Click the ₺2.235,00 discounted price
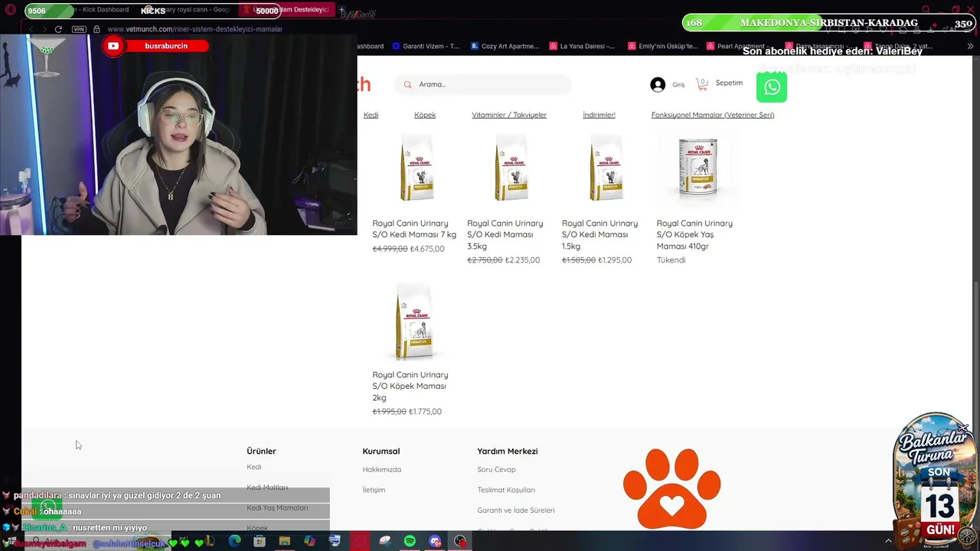980x551 pixels. [x=523, y=260]
